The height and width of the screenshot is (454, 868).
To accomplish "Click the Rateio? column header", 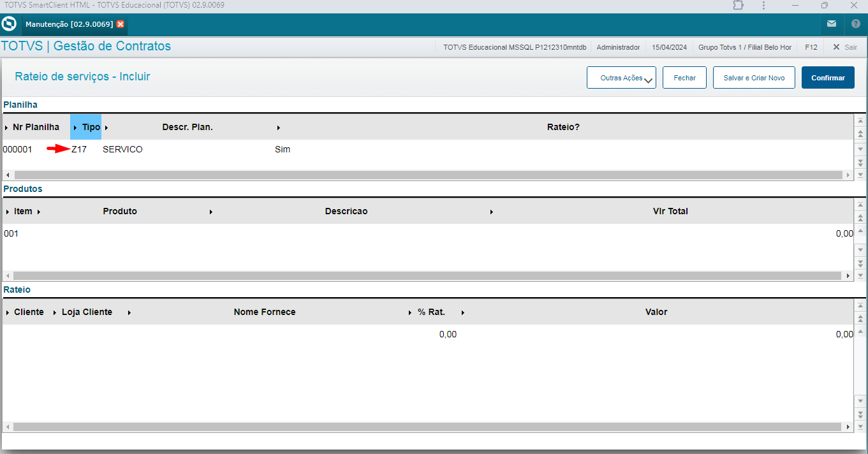I will [x=563, y=127].
